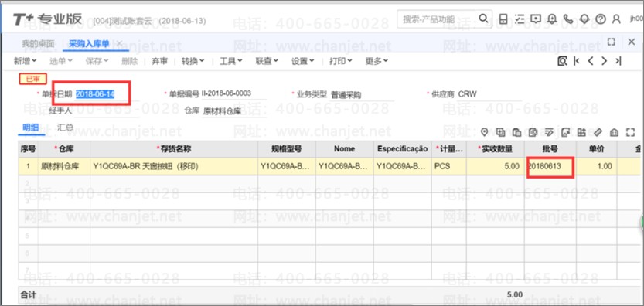This screenshot has height=306, width=644.
Task: Open the 更多 dropdown menu
Action: coord(377,61)
